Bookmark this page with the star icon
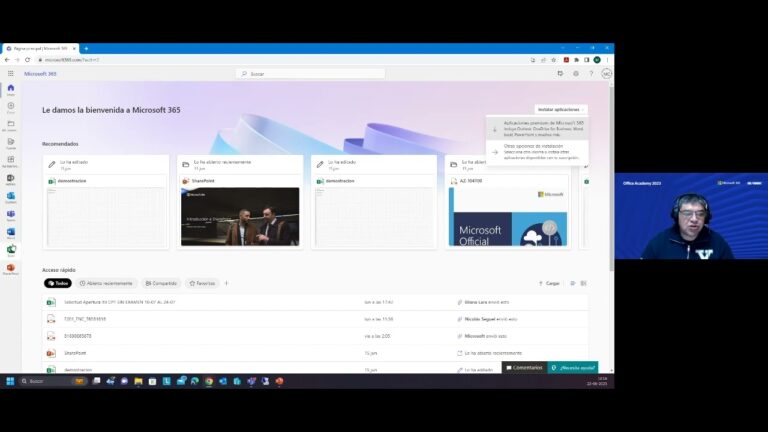The width and height of the screenshot is (768, 432). [x=553, y=60]
